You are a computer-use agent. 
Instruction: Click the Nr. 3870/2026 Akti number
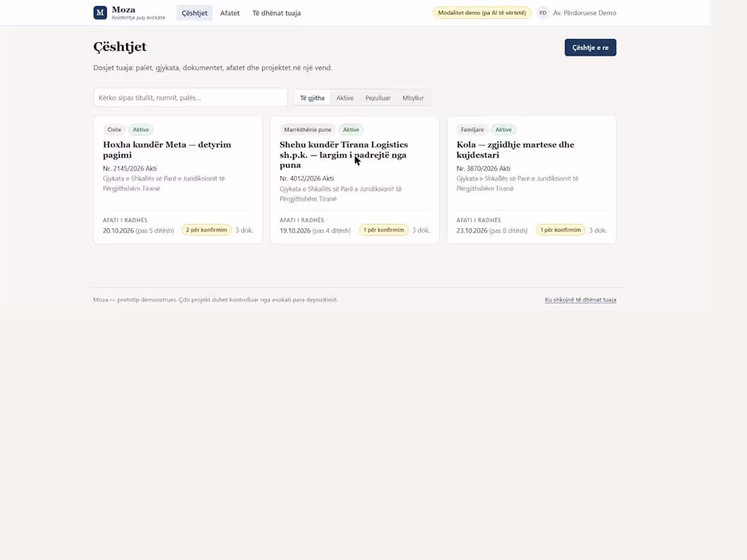point(483,168)
